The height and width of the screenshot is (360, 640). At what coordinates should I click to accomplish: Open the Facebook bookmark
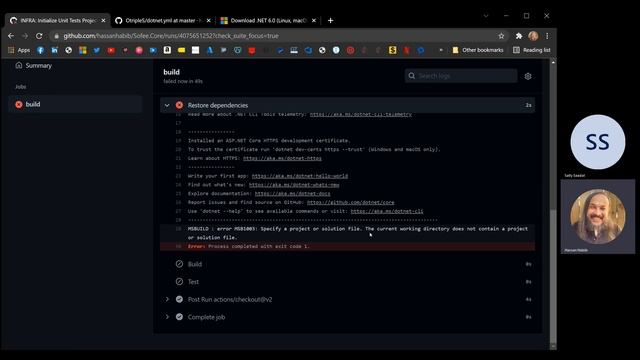pos(40,50)
